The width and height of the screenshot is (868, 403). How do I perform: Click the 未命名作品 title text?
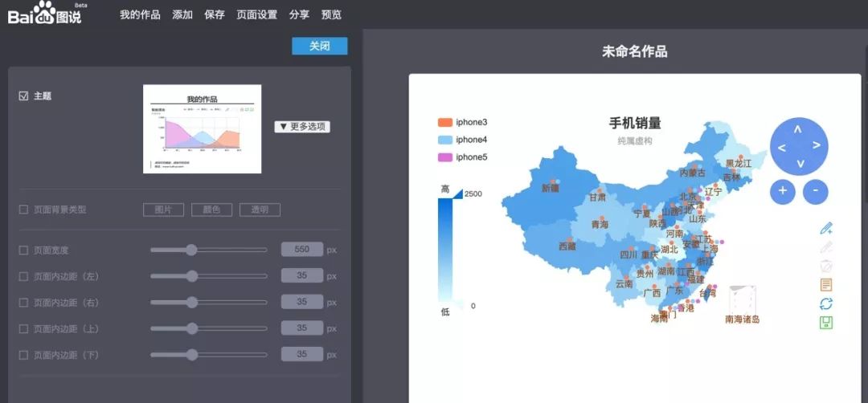tap(634, 52)
